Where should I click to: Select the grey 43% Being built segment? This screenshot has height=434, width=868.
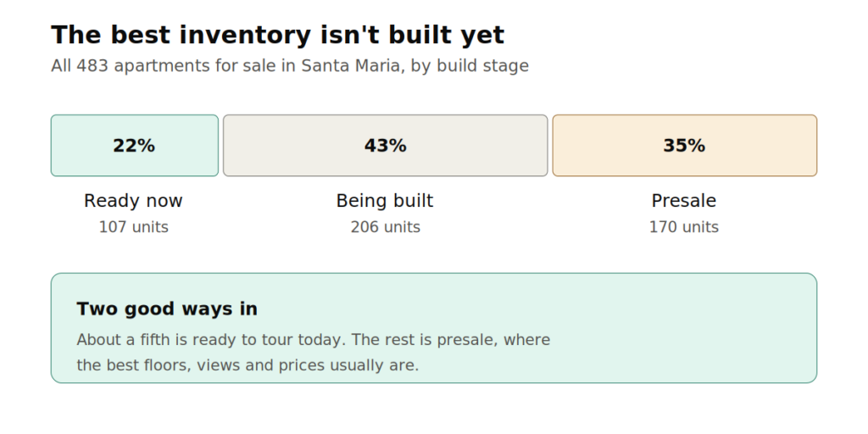pyautogui.click(x=386, y=146)
